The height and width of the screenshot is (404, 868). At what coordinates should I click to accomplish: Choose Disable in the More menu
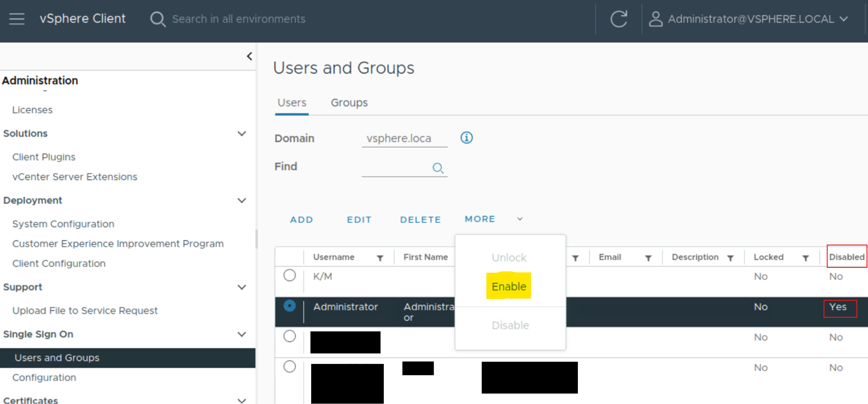tap(510, 325)
